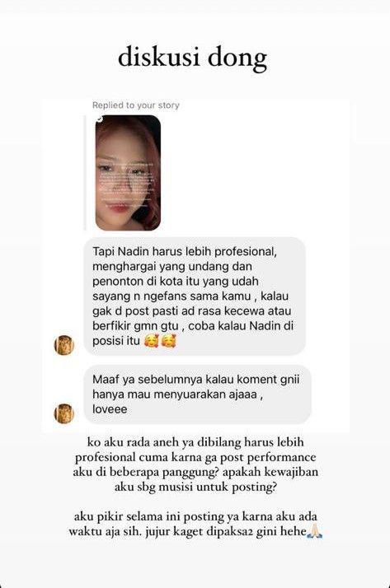Screen dimensions: 390x588
Task: Tap the praying hands emoji after 'hehe'
Action: pos(314,531)
